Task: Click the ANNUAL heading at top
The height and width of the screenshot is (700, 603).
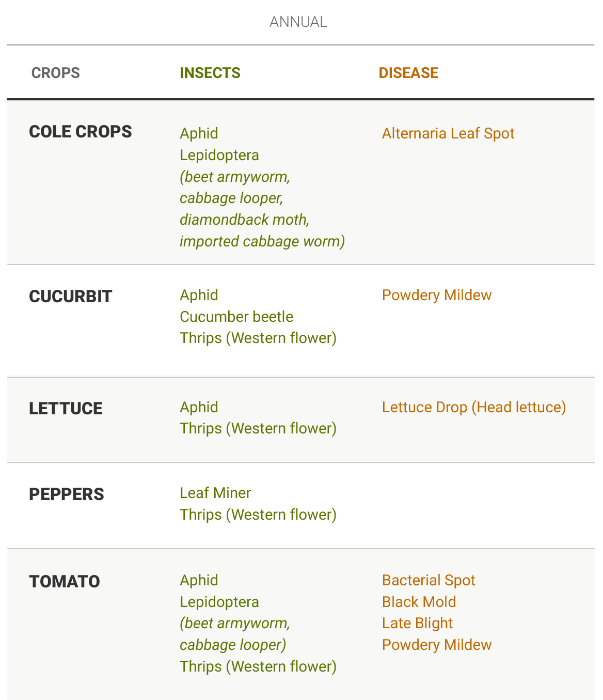Action: [x=298, y=22]
